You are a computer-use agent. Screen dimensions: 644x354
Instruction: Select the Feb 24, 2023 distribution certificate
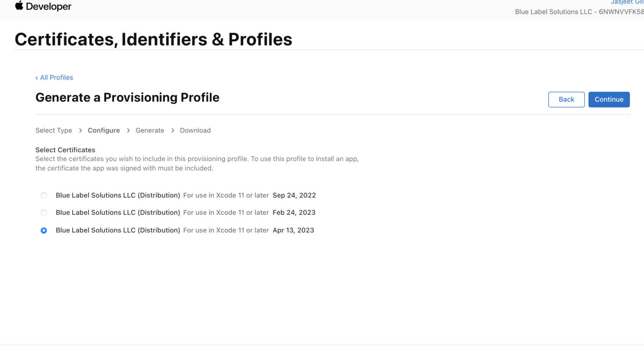(x=117, y=213)
